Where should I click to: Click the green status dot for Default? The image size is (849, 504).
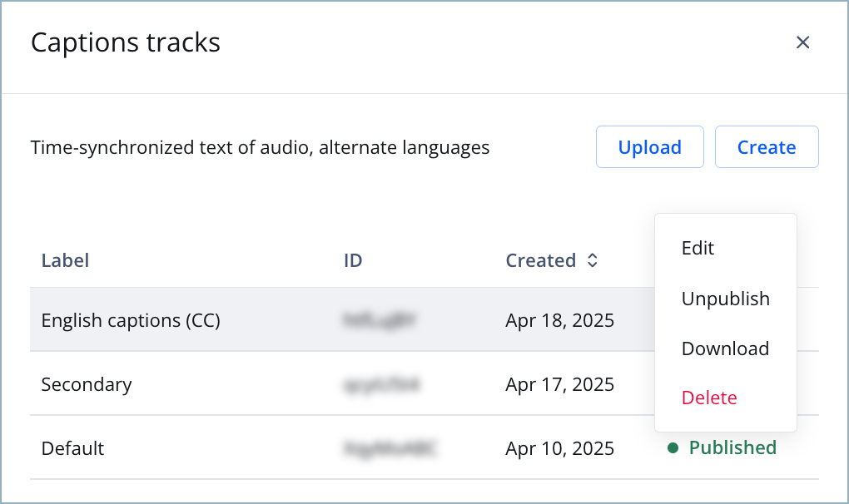point(673,448)
